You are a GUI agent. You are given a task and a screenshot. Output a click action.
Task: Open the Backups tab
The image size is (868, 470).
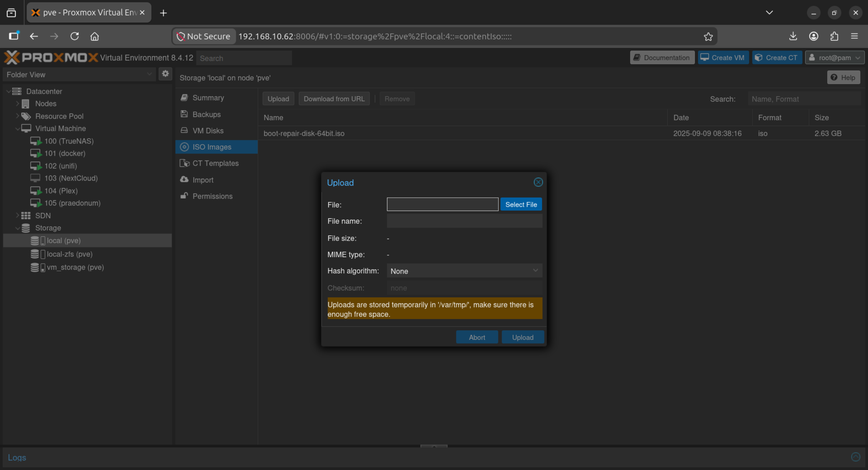click(216, 114)
